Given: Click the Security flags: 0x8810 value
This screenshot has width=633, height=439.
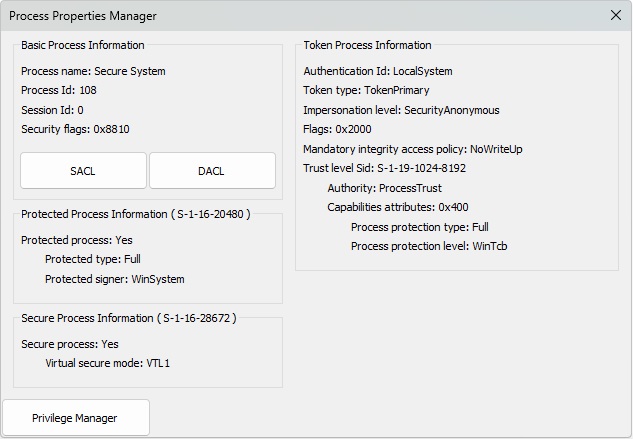Looking at the screenshot, I should pos(75,130).
